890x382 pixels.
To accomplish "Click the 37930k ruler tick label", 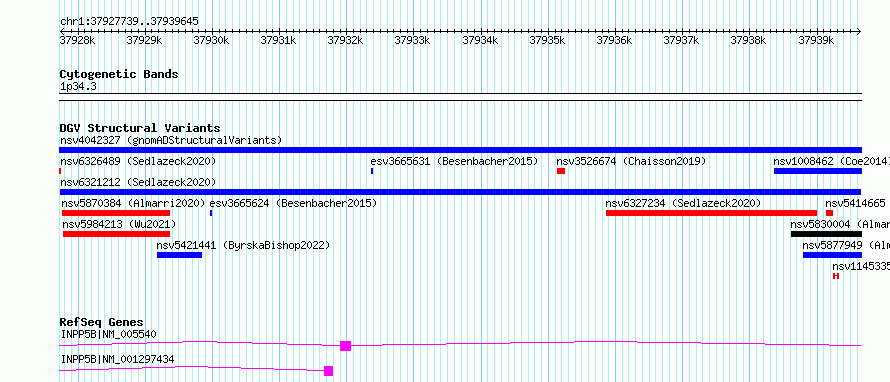I will click(x=212, y=40).
